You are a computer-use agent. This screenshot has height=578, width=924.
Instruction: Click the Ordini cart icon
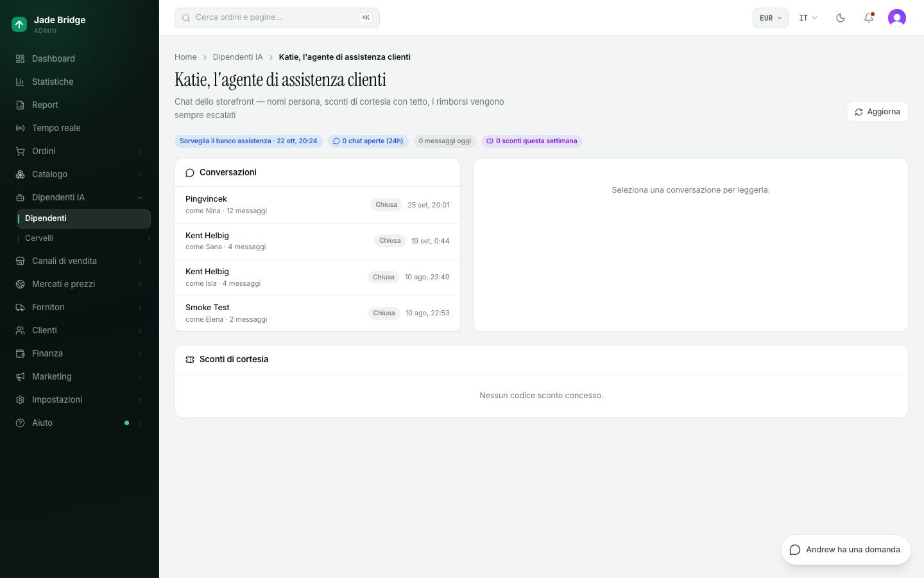click(20, 152)
